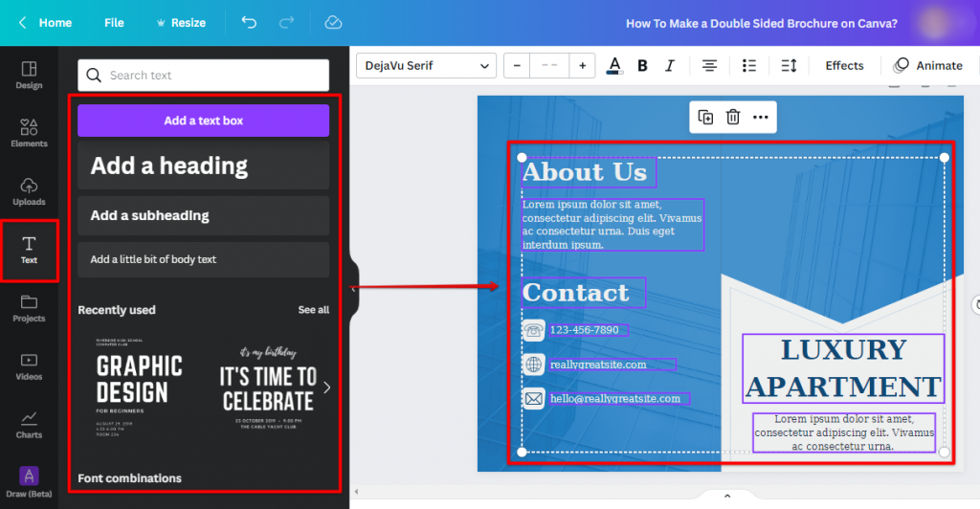Click the See all link

pos(313,310)
